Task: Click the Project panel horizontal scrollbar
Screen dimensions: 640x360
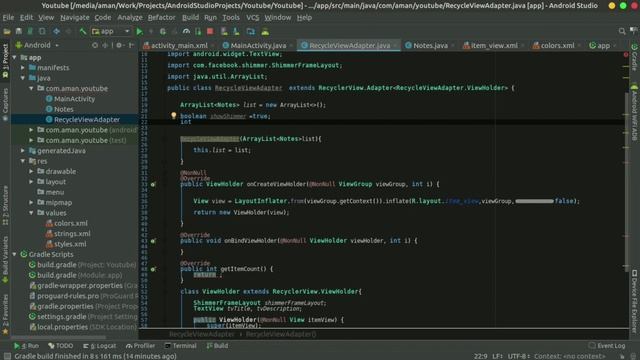Action: (x=59, y=337)
